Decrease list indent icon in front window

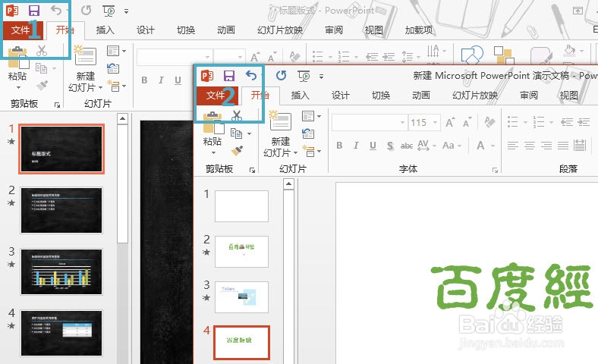[x=567, y=122]
